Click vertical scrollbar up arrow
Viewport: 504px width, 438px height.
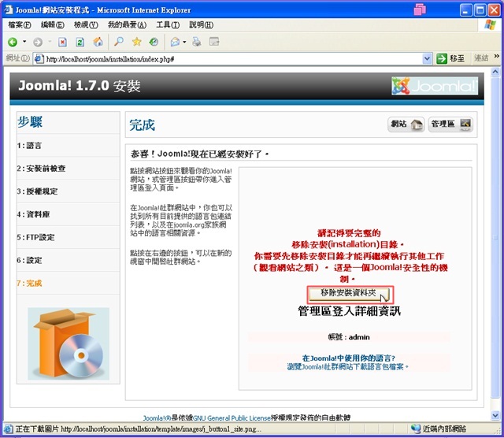(495, 72)
